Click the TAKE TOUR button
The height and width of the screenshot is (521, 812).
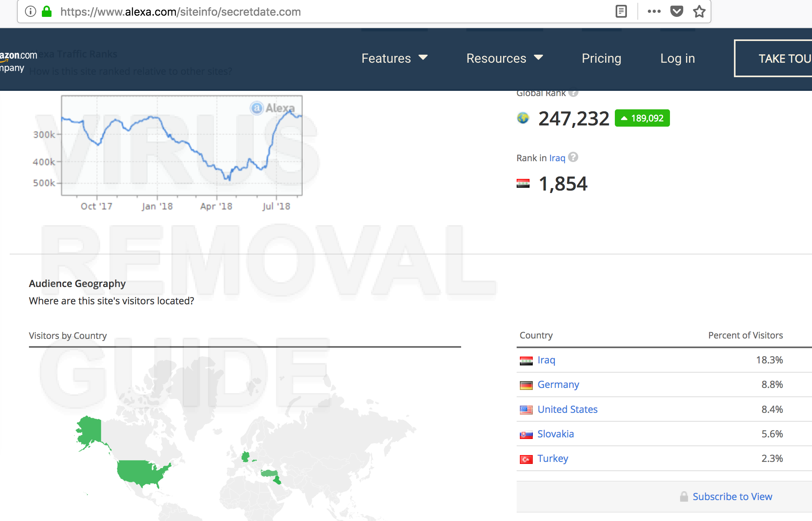(x=773, y=58)
